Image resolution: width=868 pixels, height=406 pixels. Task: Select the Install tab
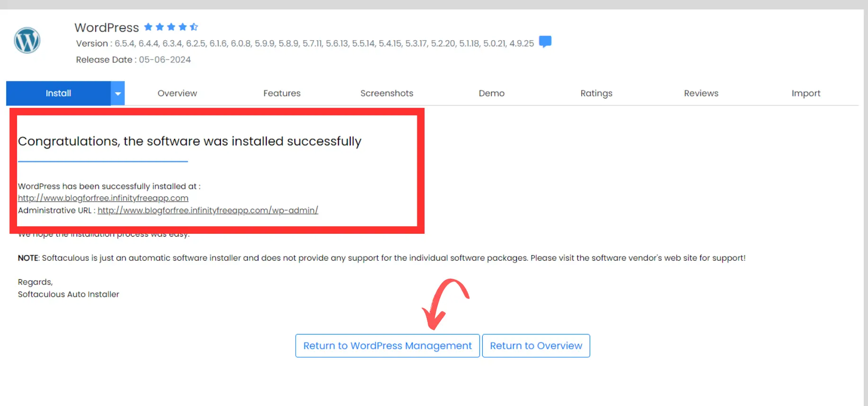click(x=58, y=93)
